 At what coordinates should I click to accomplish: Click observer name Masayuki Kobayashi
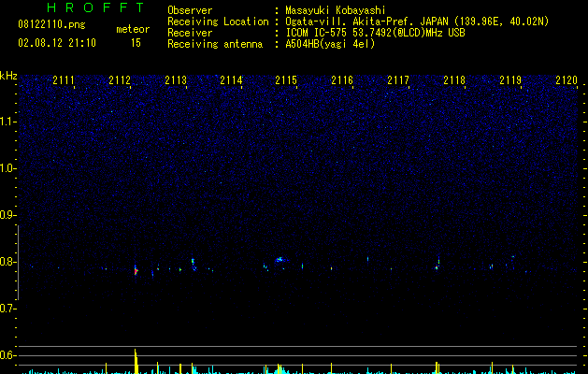coord(336,10)
